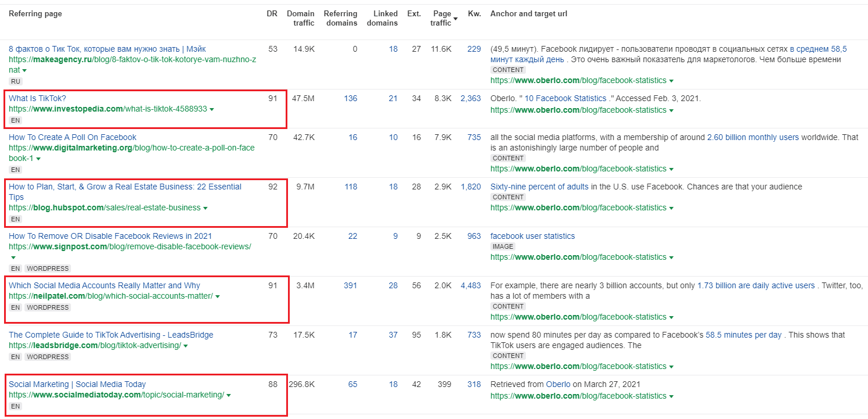Click referring domains count 65
Image resolution: width=868 pixels, height=419 pixels.
point(353,384)
